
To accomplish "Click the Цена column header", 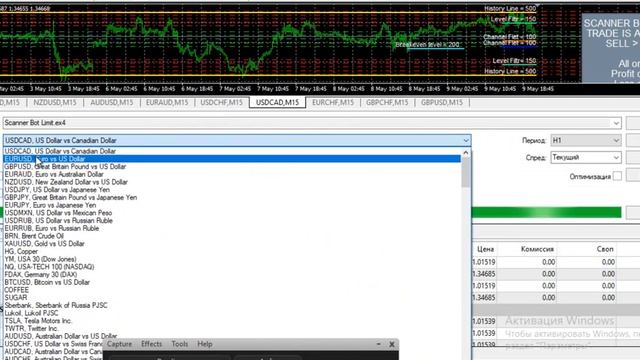I will point(485,249).
